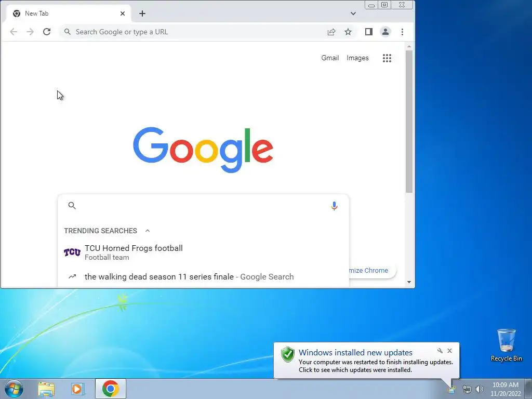Select TCU Horned Frogs football suggestion
Screen dimensions: 532x399
coord(203,252)
